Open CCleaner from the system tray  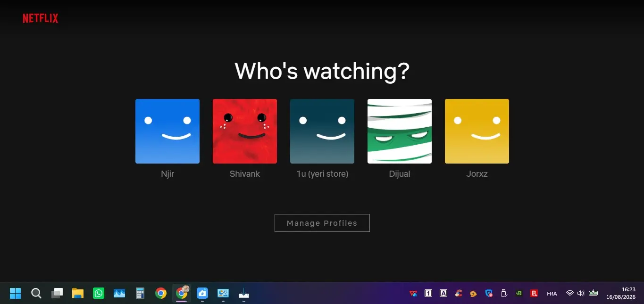[x=459, y=293]
